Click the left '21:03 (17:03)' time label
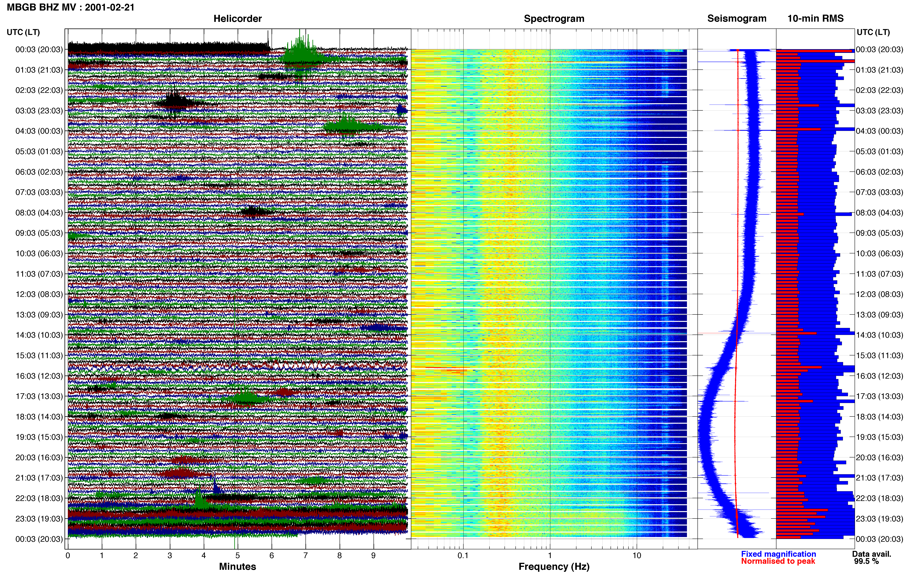Image resolution: width=924 pixels, height=578 pixels. (39, 478)
